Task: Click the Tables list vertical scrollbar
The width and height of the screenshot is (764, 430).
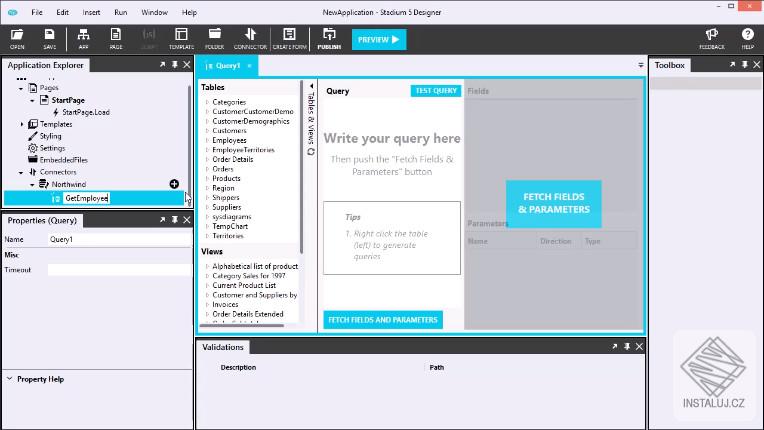Action: click(x=301, y=167)
